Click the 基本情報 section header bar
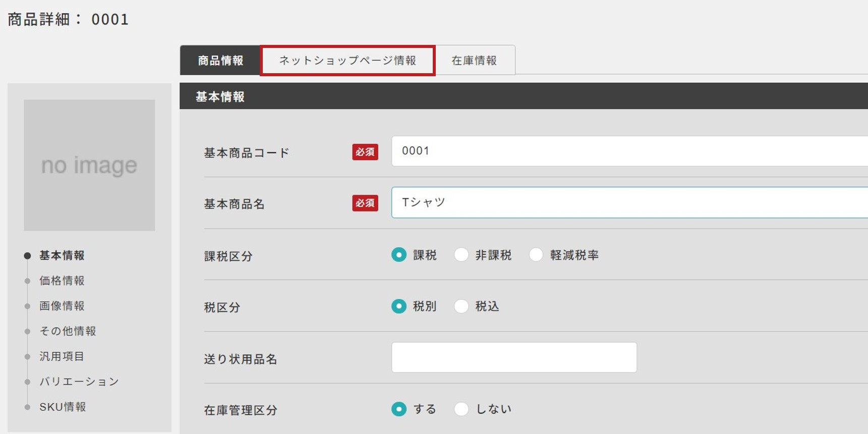Image resolution: width=868 pixels, height=434 pixels. click(524, 96)
